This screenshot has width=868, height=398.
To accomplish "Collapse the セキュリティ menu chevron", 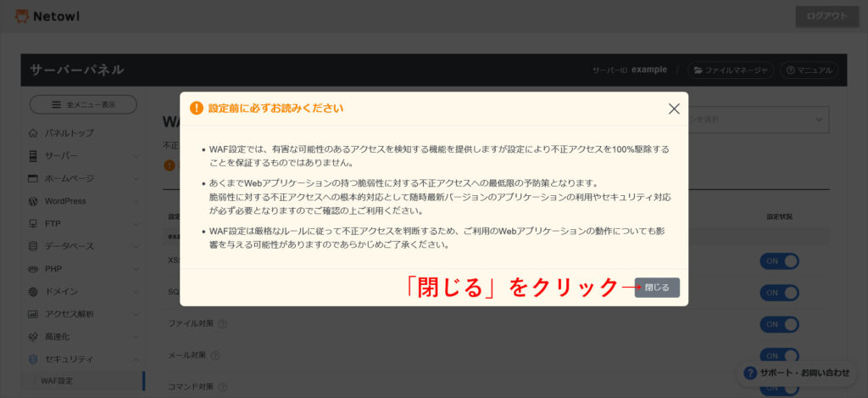I will (x=136, y=360).
